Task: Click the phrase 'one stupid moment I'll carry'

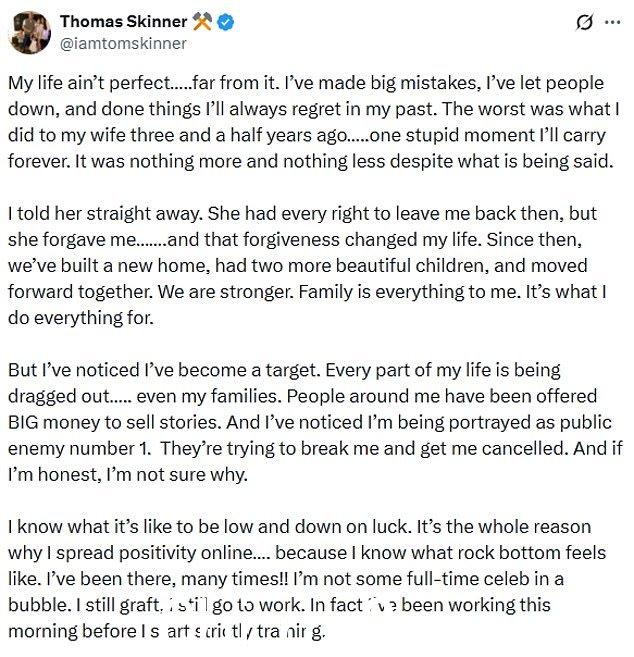Action: tap(488, 135)
